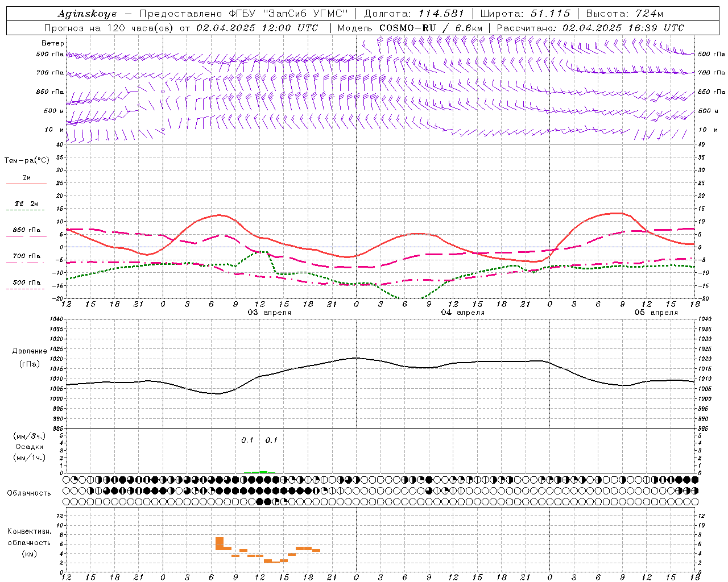Click the "(мм/1ч.)" precipitation unit label
The height and width of the screenshot is (582, 728).
(30, 458)
